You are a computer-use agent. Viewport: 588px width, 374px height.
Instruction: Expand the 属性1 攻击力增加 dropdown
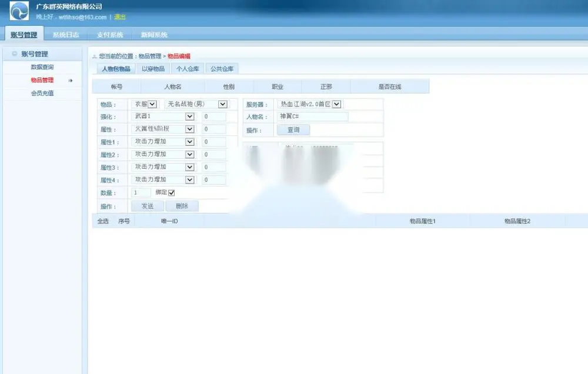(x=190, y=142)
